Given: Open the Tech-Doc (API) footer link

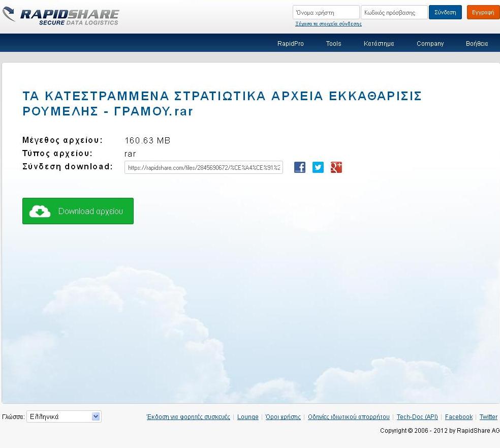Looking at the screenshot, I should click(x=417, y=417).
